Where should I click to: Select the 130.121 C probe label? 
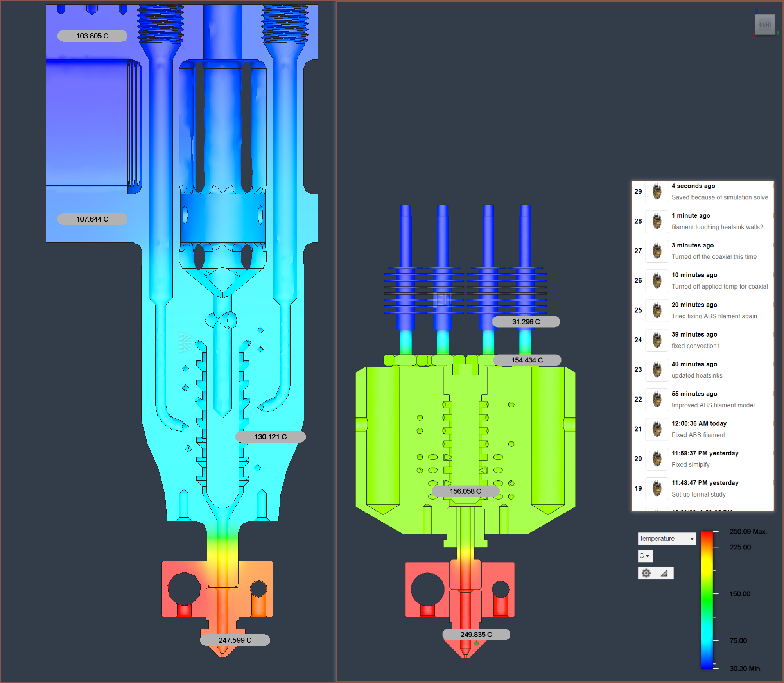270,437
